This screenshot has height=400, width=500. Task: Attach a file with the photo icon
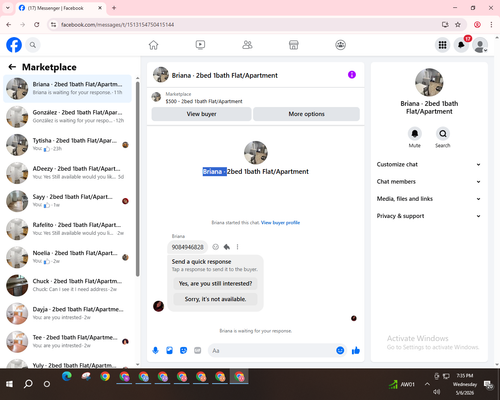coord(169,350)
